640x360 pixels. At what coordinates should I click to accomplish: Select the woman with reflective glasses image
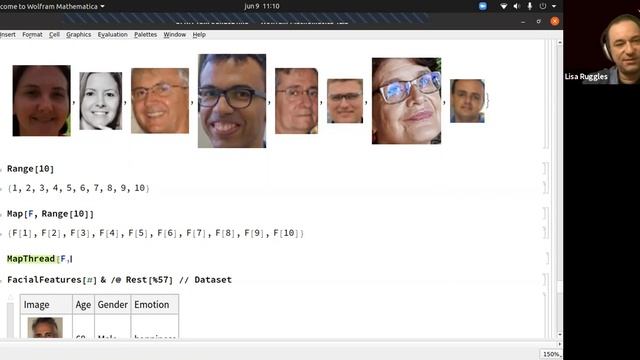[x=407, y=100]
